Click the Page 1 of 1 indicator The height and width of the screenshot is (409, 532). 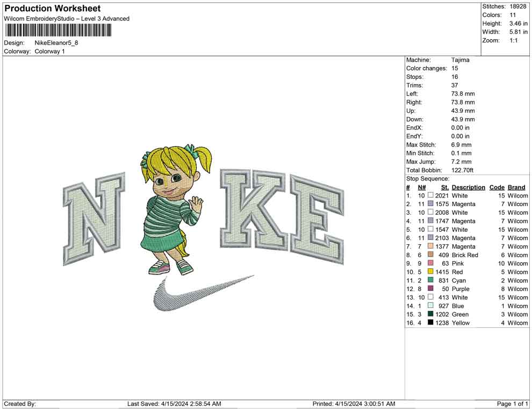click(x=512, y=404)
